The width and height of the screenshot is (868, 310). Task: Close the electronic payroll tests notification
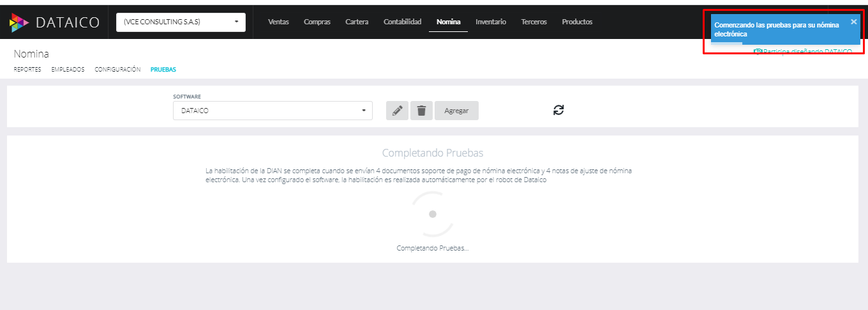(x=854, y=22)
